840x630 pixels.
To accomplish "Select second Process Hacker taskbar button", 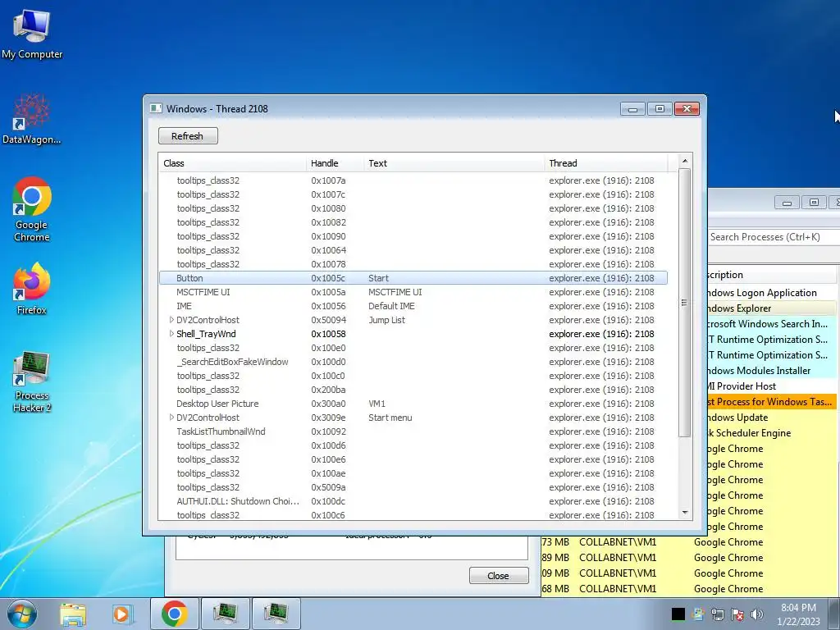I will tap(276, 614).
